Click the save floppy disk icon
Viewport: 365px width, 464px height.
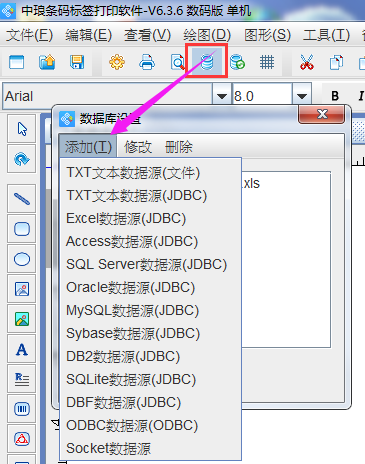77,62
